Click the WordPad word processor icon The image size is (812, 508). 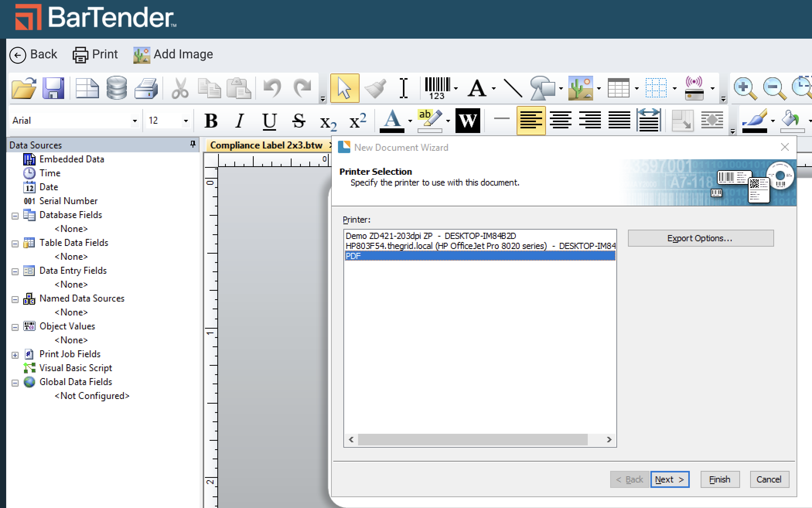point(467,121)
